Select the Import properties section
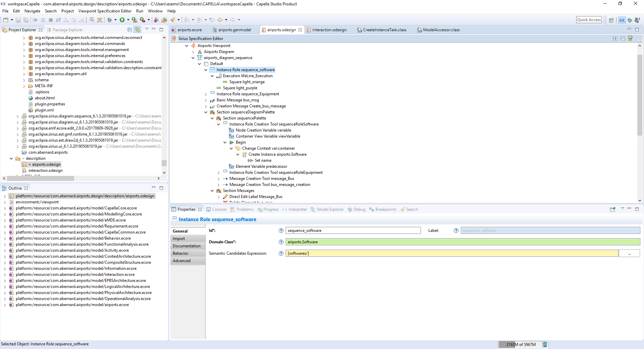This screenshot has width=644, height=349. click(188, 239)
